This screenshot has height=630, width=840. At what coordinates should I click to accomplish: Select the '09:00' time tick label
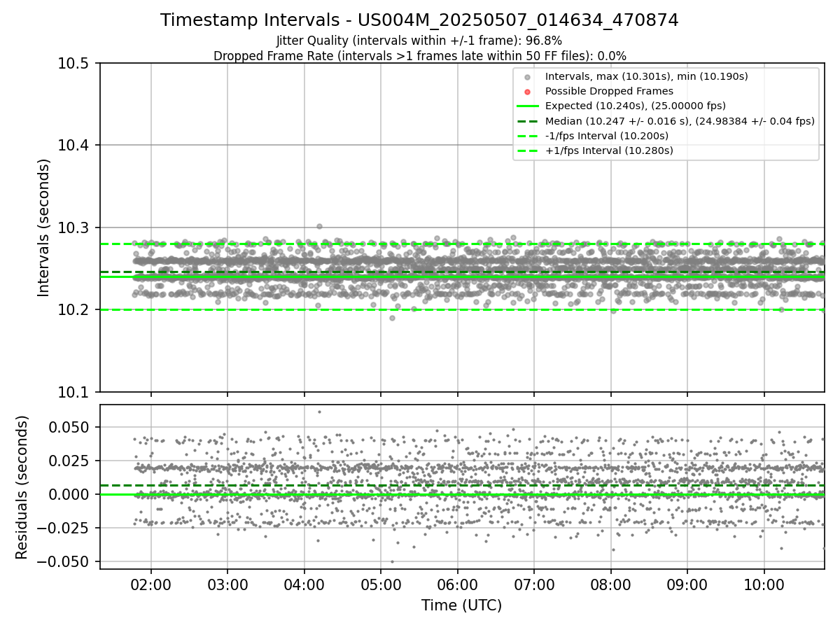click(x=687, y=584)
